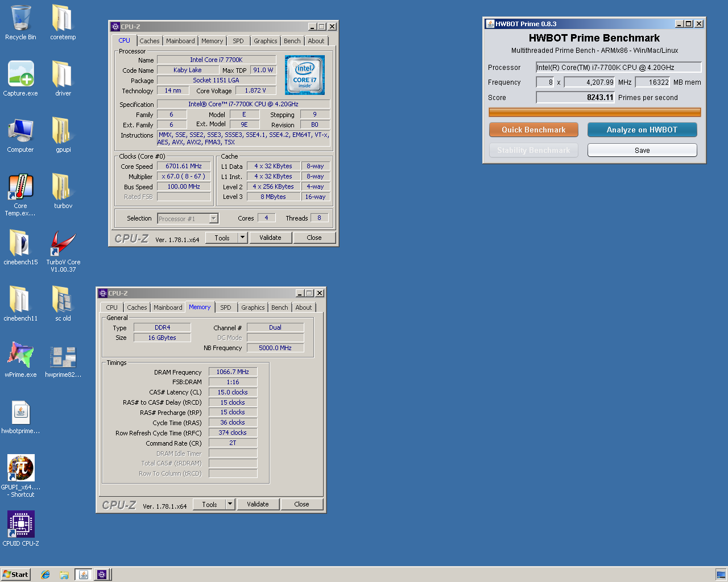Open the Computer desktop icon
Viewport: 728px width, 582px height.
[20, 135]
